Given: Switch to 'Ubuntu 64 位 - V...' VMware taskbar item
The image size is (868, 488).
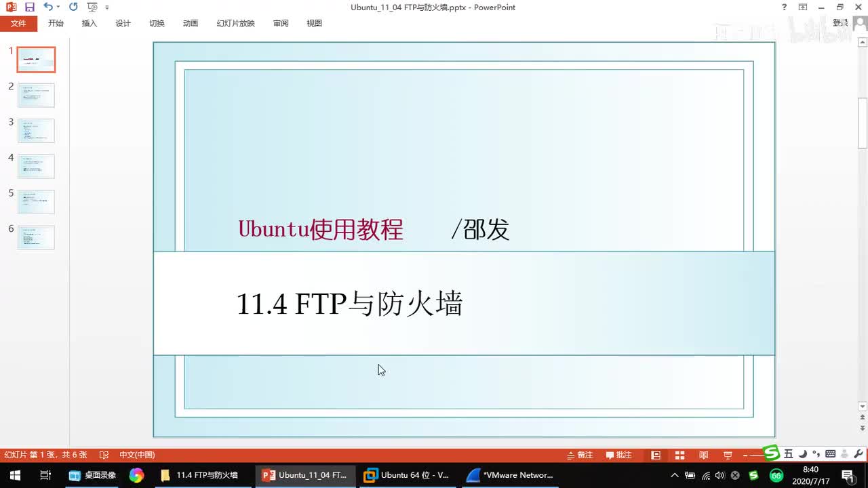Looking at the screenshot, I should pos(407,475).
